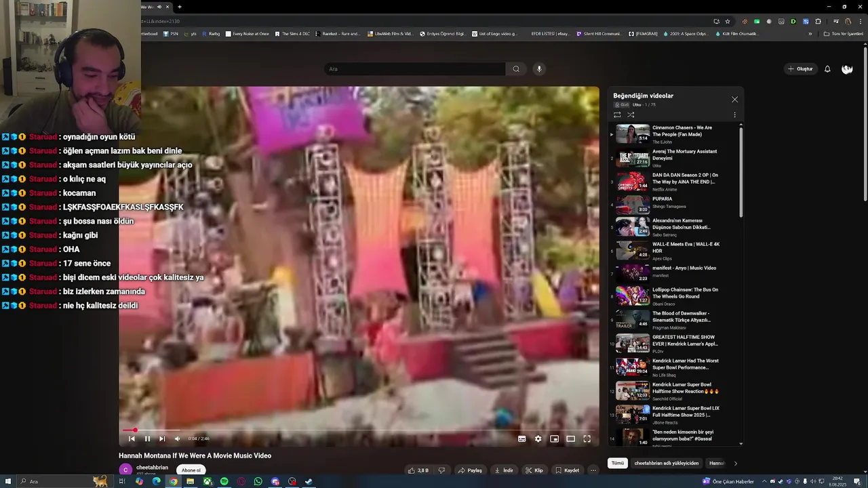Viewport: 868px width, 488px height.
Task: Open Tüm Yer İşaretleri bookmarks folder
Action: [843, 33]
